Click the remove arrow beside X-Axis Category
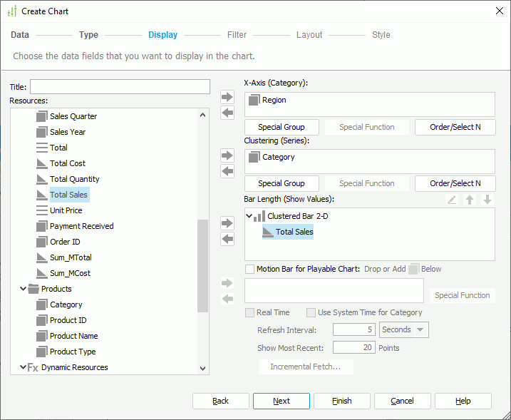 click(227, 113)
